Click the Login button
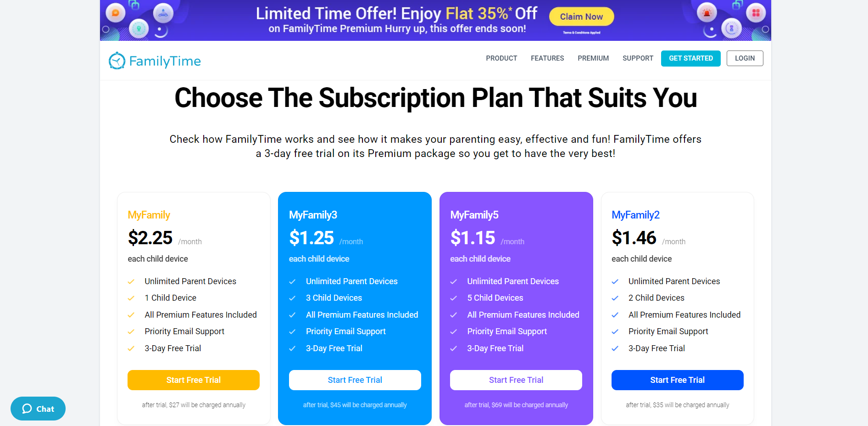 tap(745, 58)
